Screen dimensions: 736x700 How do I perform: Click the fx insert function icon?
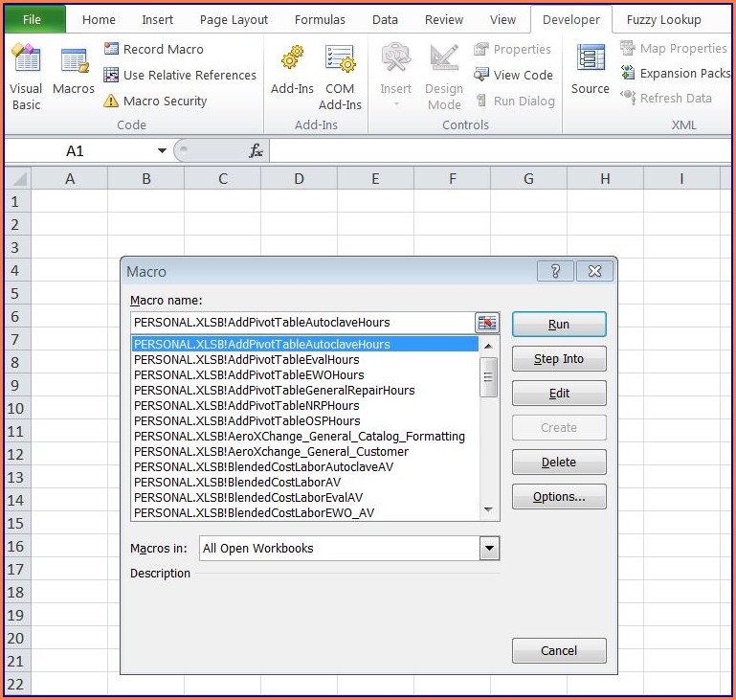tap(256, 150)
